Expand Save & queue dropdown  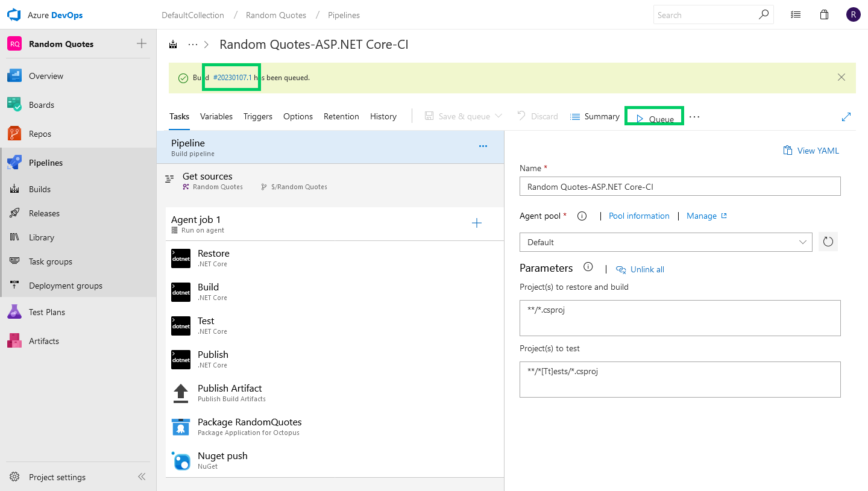(498, 116)
